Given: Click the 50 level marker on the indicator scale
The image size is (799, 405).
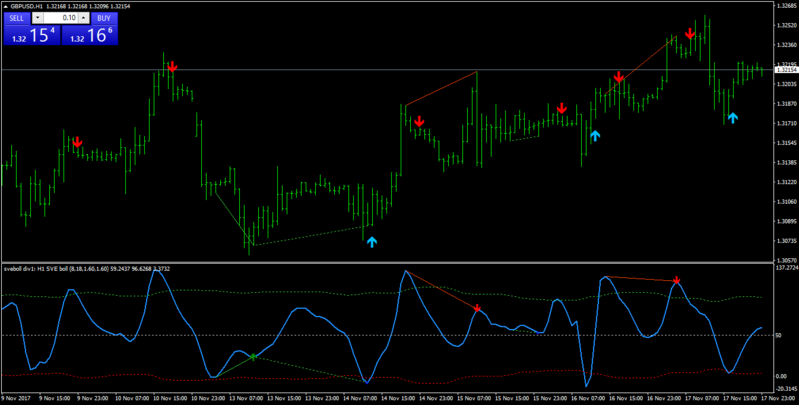Looking at the screenshot, I should [778, 335].
